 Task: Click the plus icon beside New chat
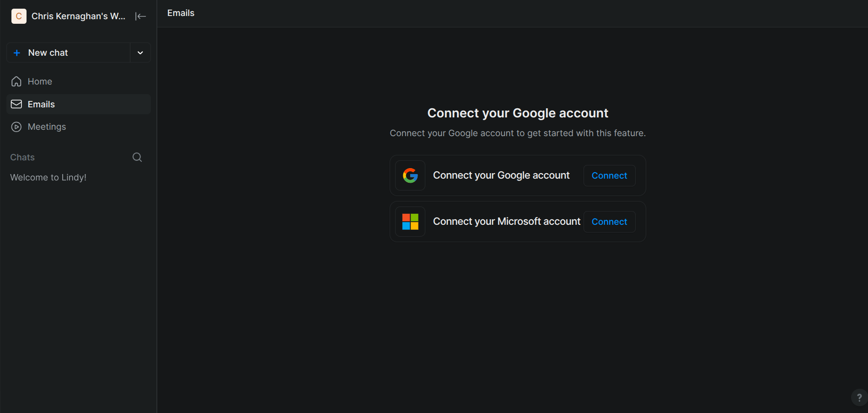(17, 53)
